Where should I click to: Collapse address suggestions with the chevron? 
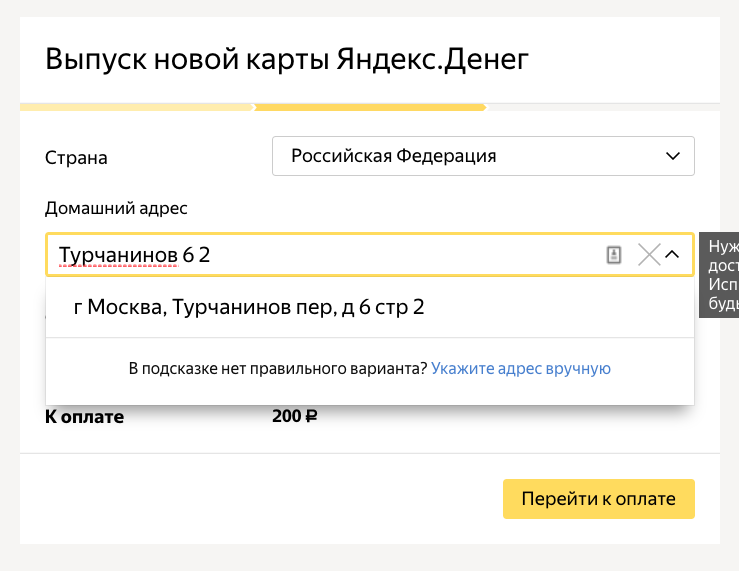(672, 255)
